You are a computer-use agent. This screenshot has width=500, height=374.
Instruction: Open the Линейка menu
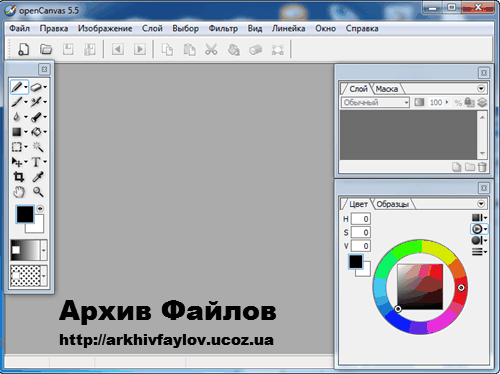(x=288, y=29)
